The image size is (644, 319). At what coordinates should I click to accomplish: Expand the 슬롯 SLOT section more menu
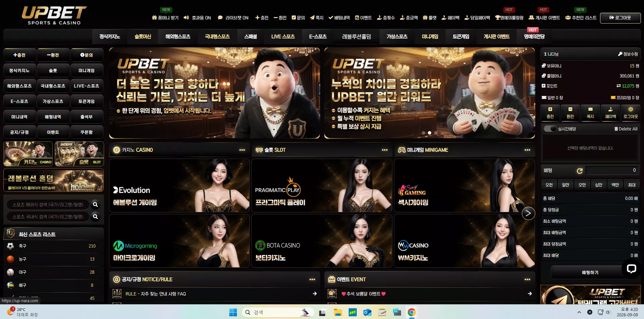(385, 150)
